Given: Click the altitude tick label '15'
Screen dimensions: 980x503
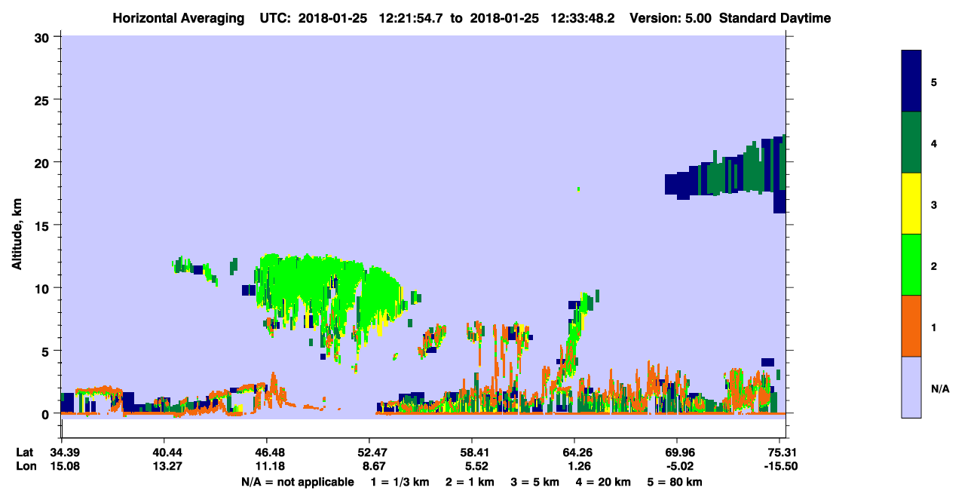Looking at the screenshot, I should pos(44,225).
